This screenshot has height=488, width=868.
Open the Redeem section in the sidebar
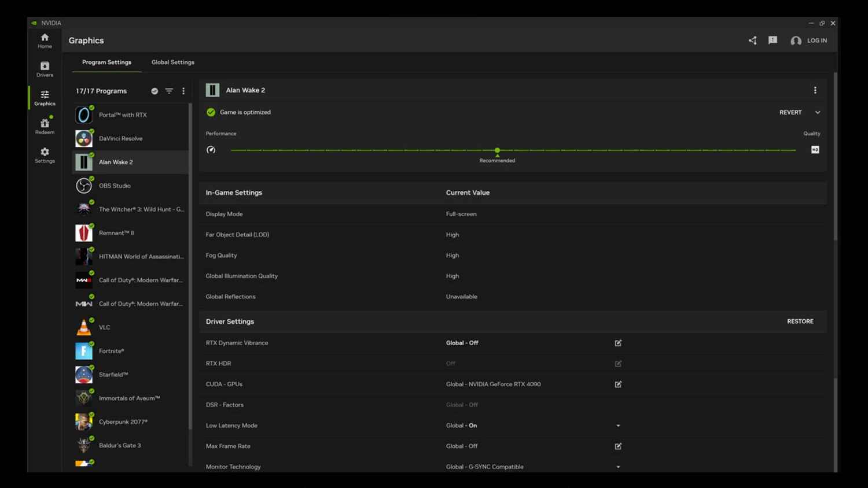[45, 126]
